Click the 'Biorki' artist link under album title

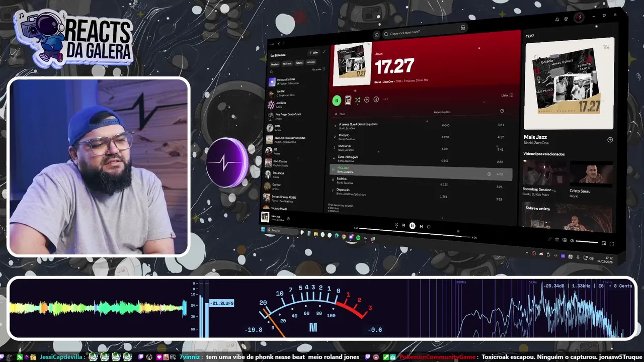(377, 81)
